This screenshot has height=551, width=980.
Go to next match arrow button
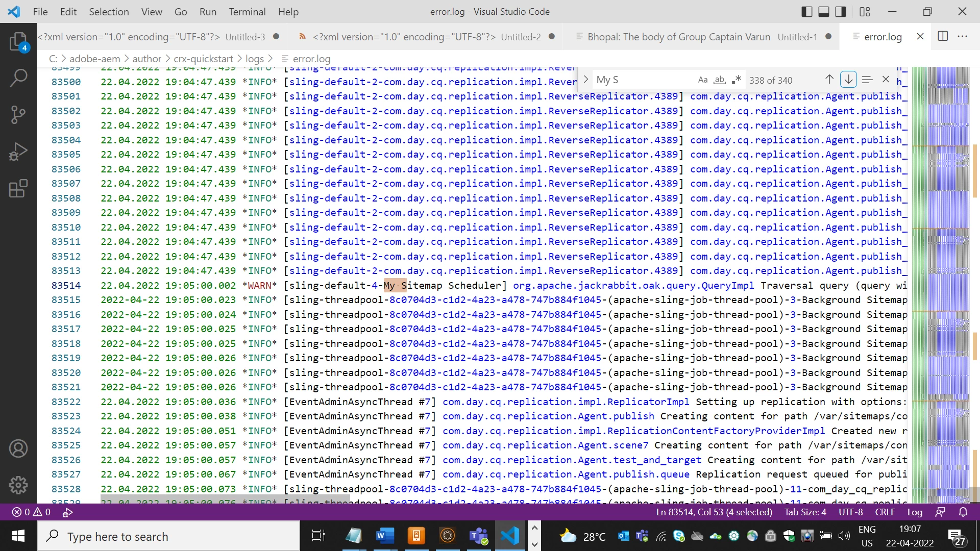click(848, 80)
